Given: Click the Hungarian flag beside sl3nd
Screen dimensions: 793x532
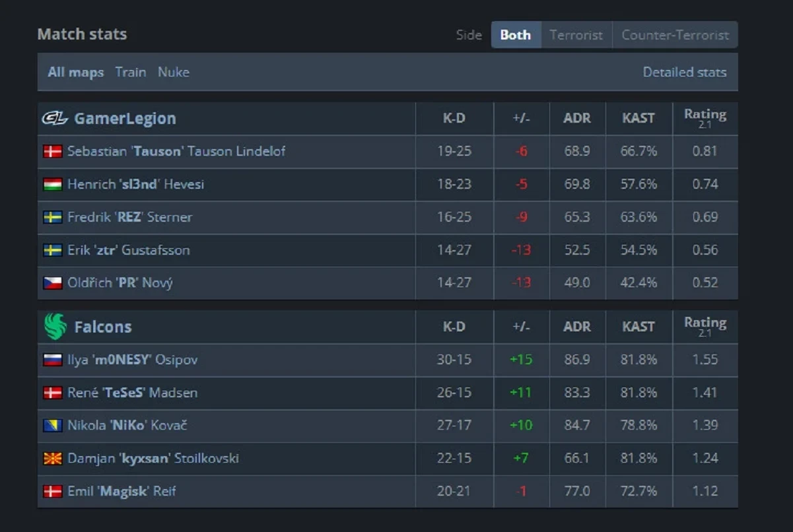Looking at the screenshot, I should pyautogui.click(x=53, y=184).
